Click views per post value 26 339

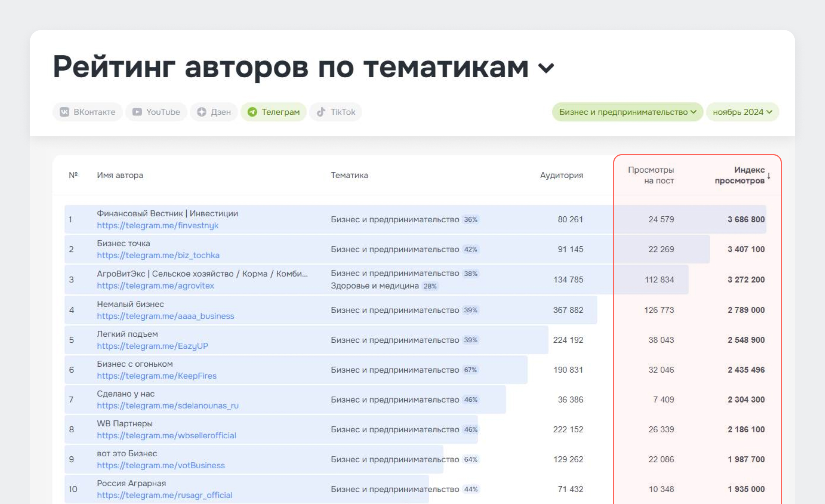pyautogui.click(x=661, y=430)
